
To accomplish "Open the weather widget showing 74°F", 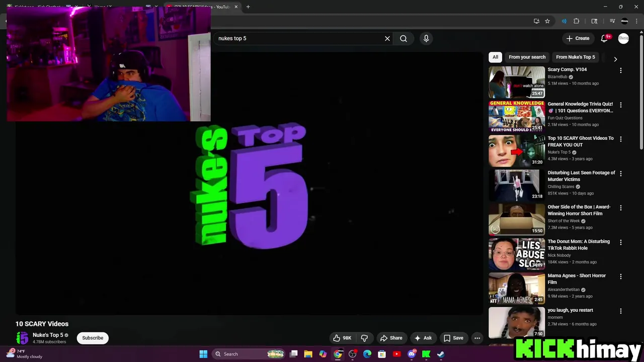I will (x=25, y=354).
